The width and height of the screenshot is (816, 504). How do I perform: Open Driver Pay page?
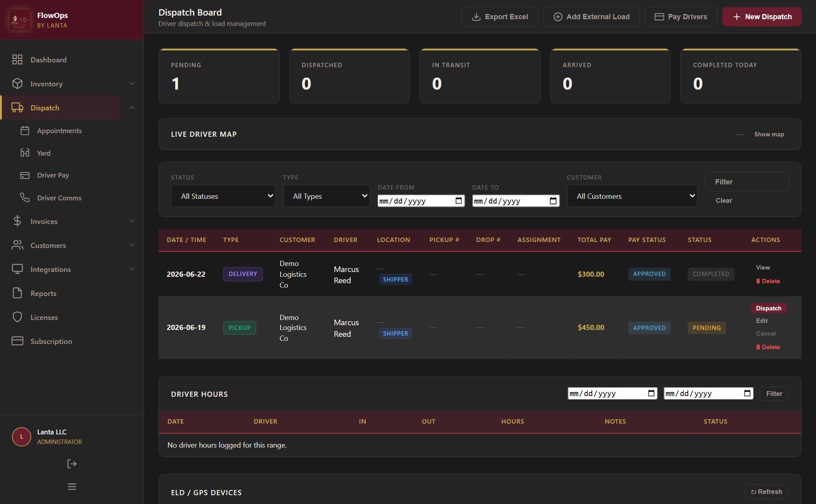(x=53, y=175)
